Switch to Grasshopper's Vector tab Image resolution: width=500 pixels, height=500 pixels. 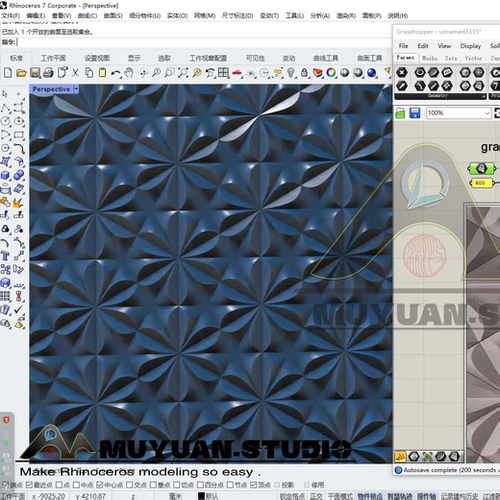click(x=473, y=58)
